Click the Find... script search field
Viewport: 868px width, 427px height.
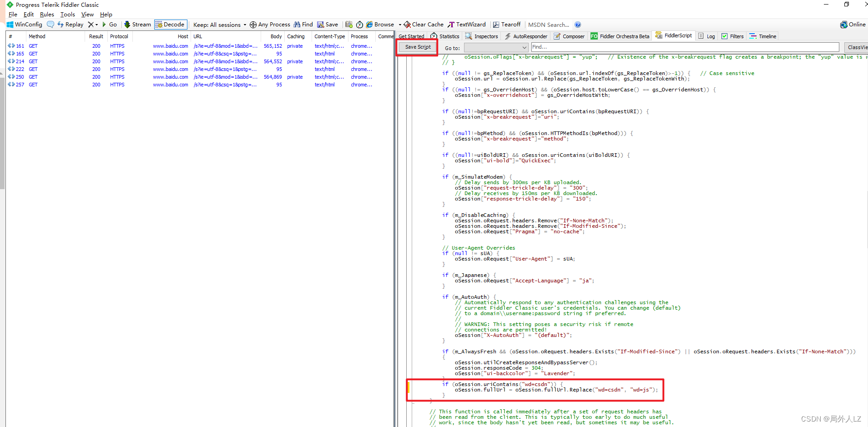[x=685, y=47]
